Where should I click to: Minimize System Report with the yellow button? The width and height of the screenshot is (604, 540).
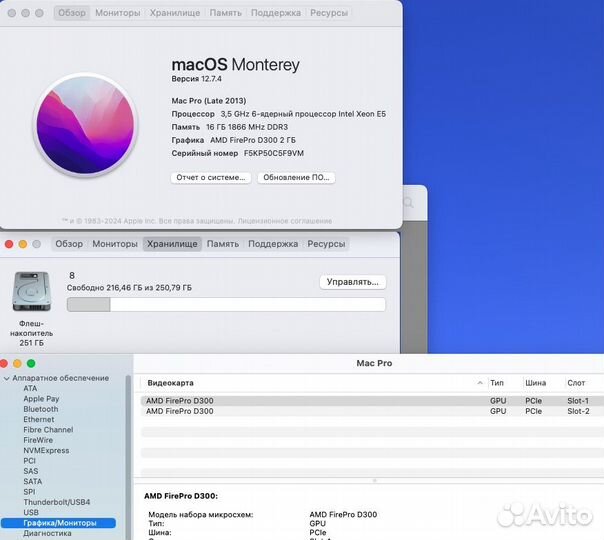tap(17, 364)
